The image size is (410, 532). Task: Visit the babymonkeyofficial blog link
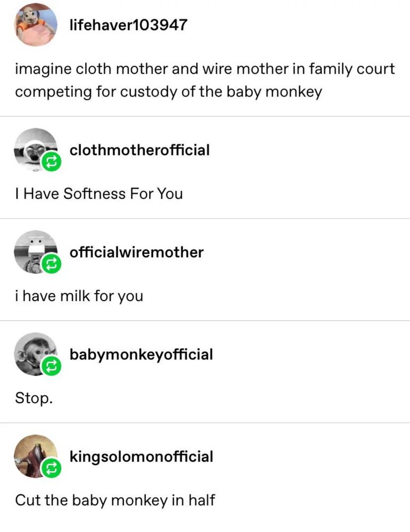[141, 354]
